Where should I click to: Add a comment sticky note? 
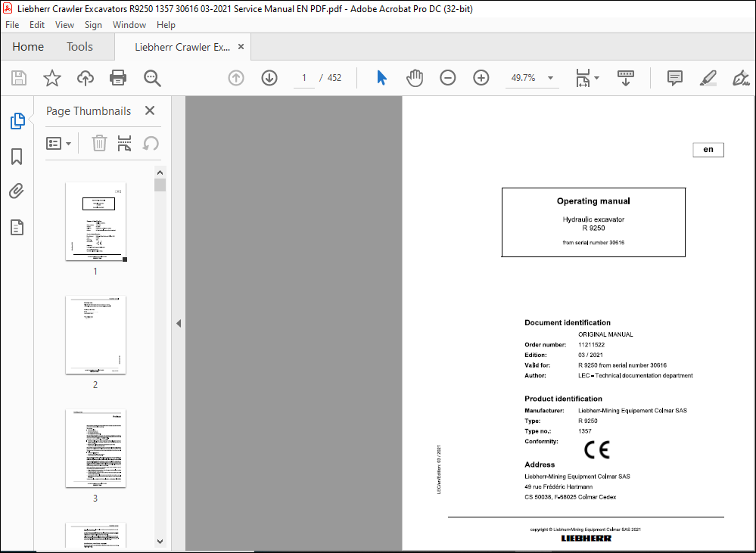click(x=674, y=78)
